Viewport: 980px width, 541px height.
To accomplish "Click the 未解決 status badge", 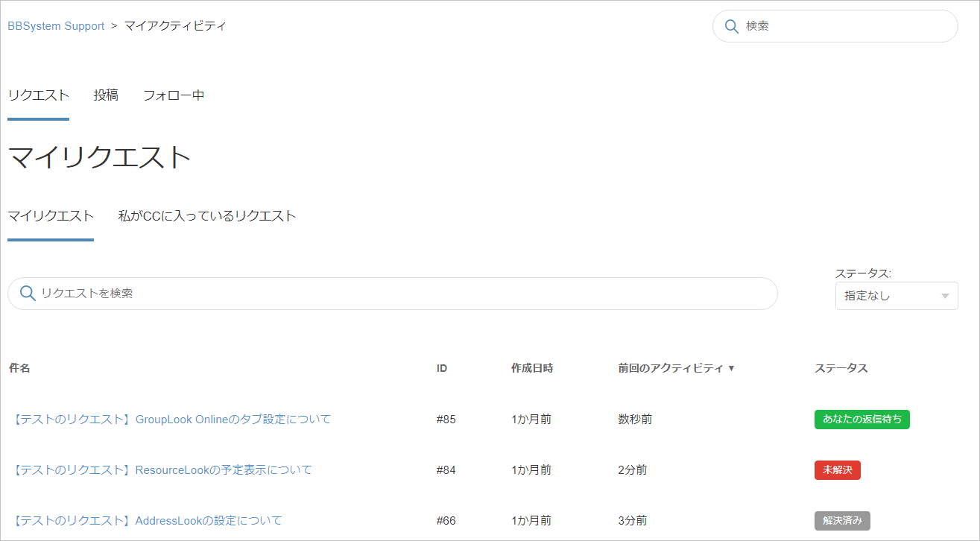I will click(838, 470).
